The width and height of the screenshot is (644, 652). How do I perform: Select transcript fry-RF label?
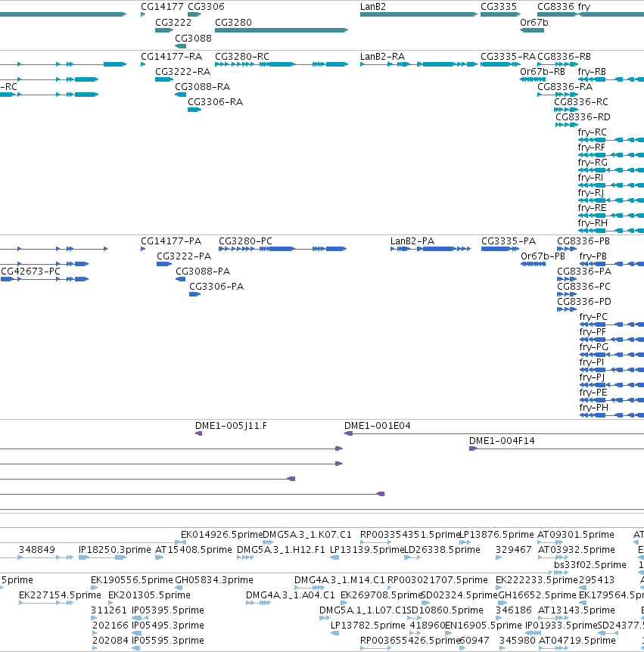click(592, 147)
